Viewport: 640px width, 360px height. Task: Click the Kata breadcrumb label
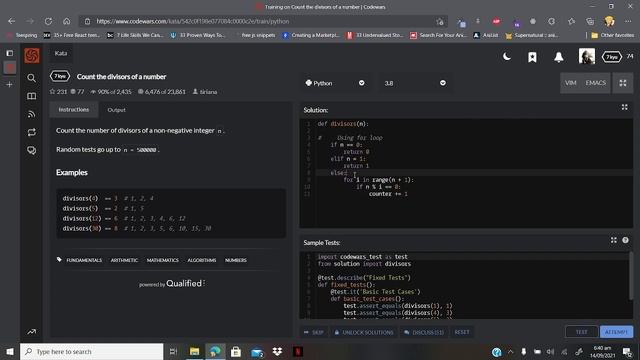tap(61, 53)
